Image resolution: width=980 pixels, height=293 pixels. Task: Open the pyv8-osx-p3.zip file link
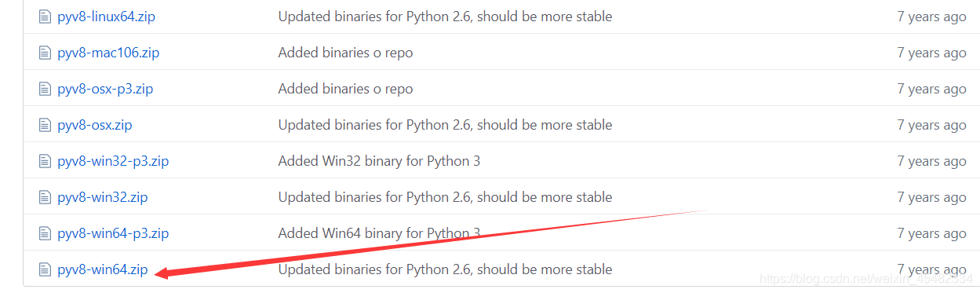tap(105, 89)
